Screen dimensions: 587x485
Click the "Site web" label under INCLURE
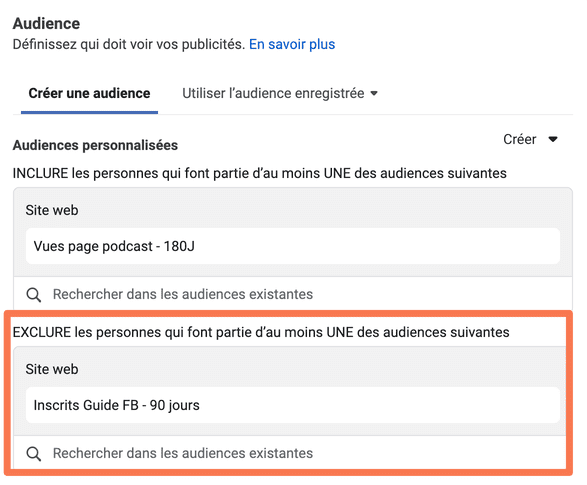pos(52,210)
